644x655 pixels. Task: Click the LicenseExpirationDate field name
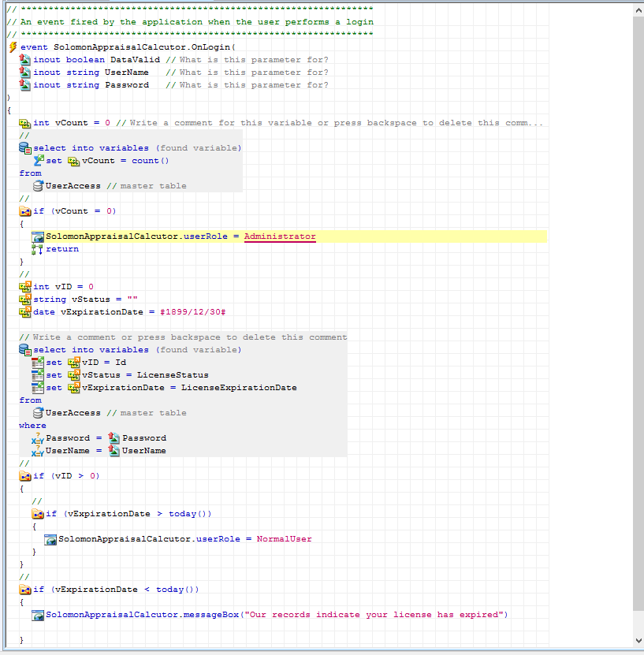(x=239, y=388)
